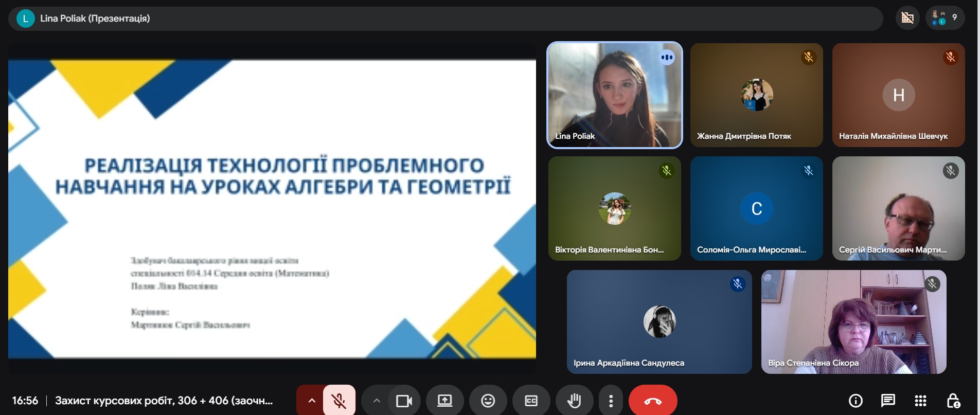Screen dimensions: 980x415
Task: Leave the call with red hang-up button
Action: tap(653, 400)
